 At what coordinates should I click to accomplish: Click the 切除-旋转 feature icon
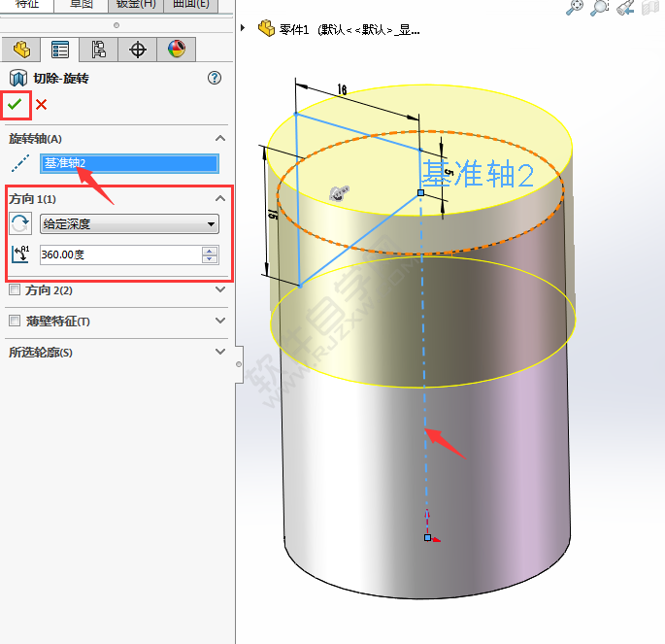18,78
